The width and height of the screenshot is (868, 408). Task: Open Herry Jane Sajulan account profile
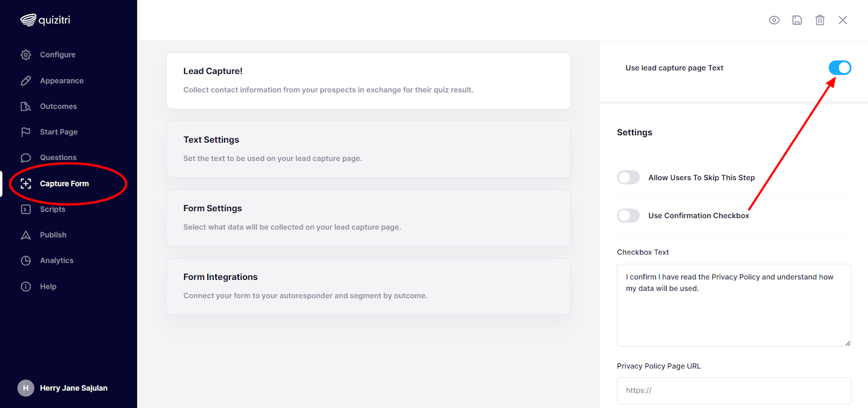(x=62, y=388)
